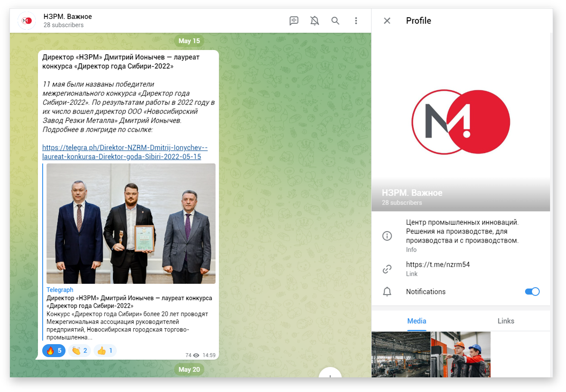The image size is (566, 392).
Task: Open the НЗРМ logo profile picture
Action: pos(461,122)
